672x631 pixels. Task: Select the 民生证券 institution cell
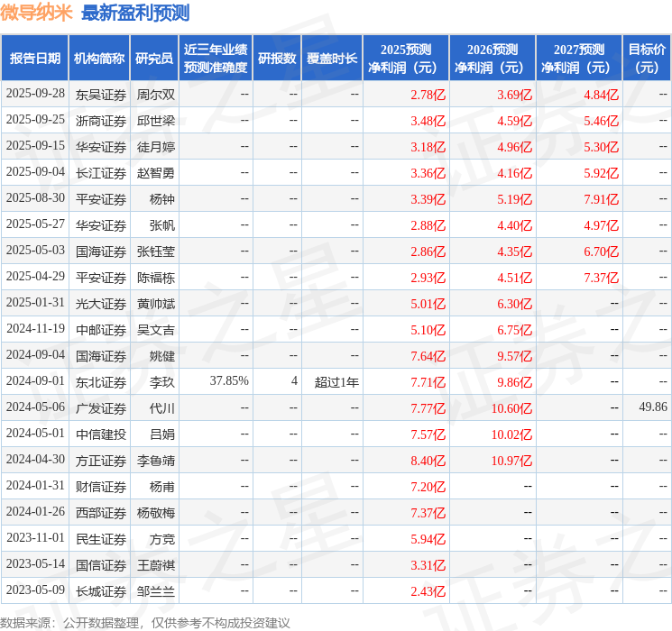point(101,539)
